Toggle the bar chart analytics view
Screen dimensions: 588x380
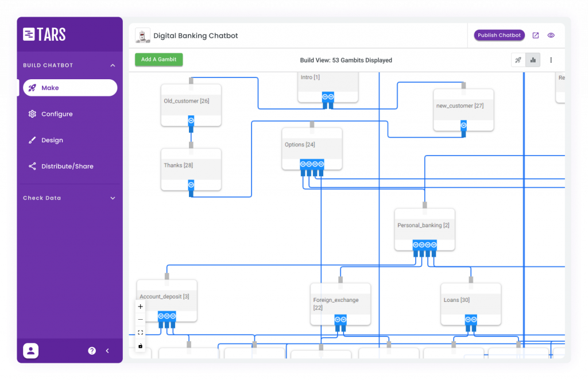533,60
